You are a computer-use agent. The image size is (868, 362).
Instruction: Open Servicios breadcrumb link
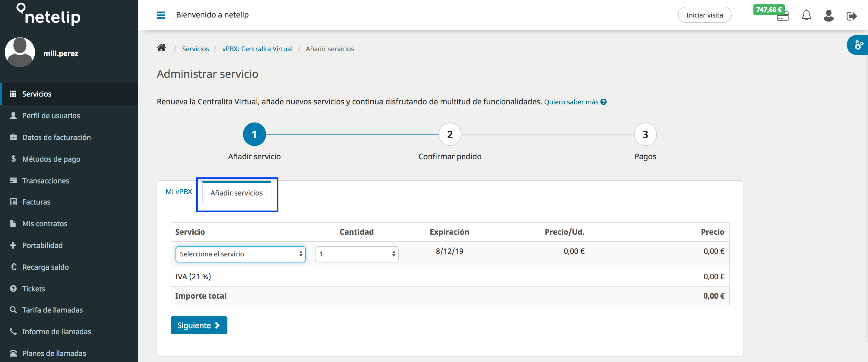coord(195,49)
